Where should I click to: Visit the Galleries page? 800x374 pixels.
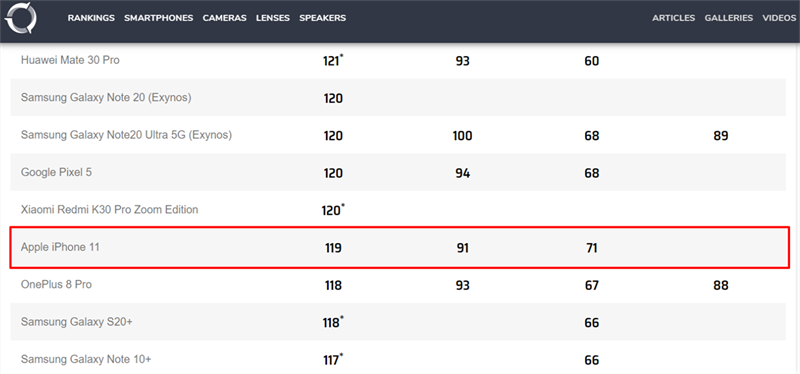(x=729, y=18)
